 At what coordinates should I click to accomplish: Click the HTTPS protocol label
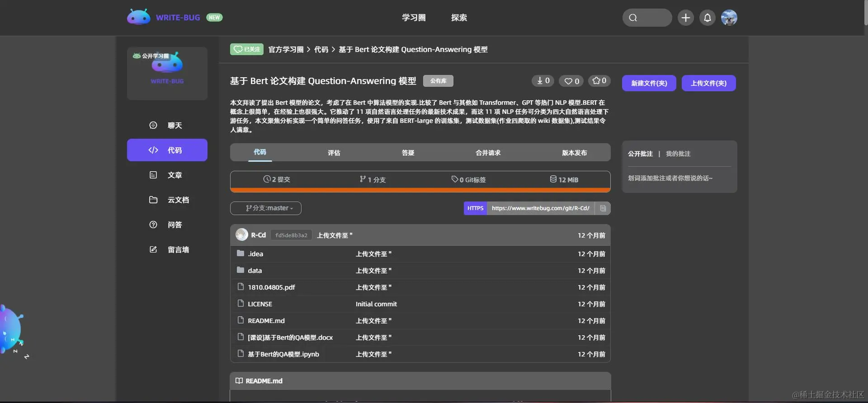475,208
